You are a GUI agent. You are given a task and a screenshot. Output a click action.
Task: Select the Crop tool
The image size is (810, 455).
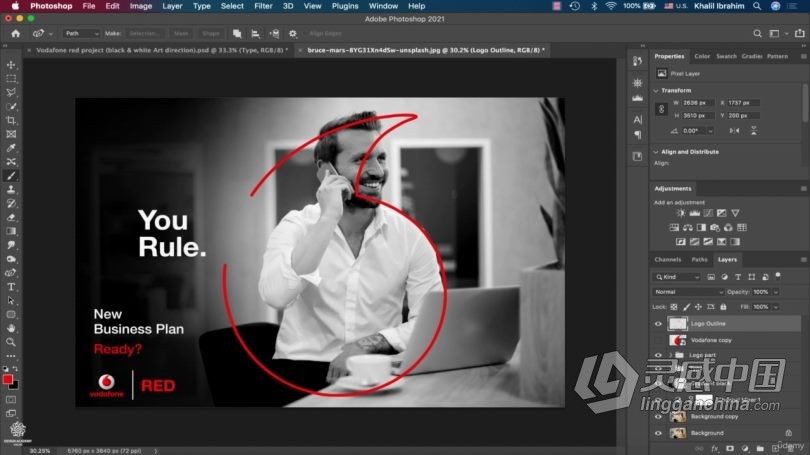tap(11, 120)
